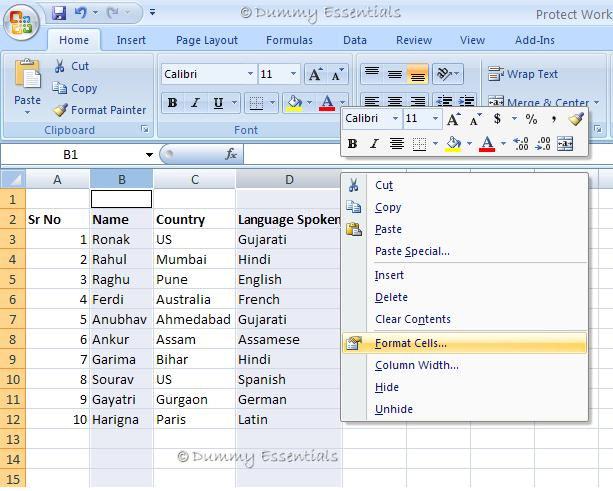The width and height of the screenshot is (613, 491).
Task: Undo the last action
Action: (80, 13)
